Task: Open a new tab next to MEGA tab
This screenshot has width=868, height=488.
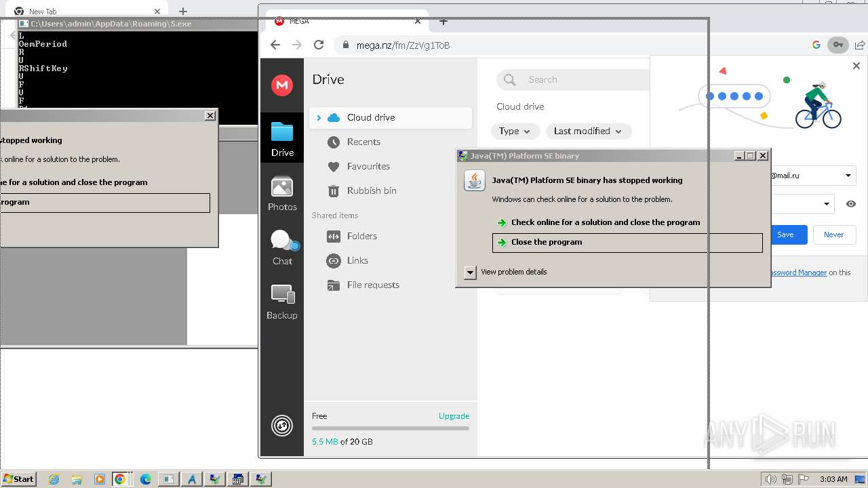Action: click(443, 21)
